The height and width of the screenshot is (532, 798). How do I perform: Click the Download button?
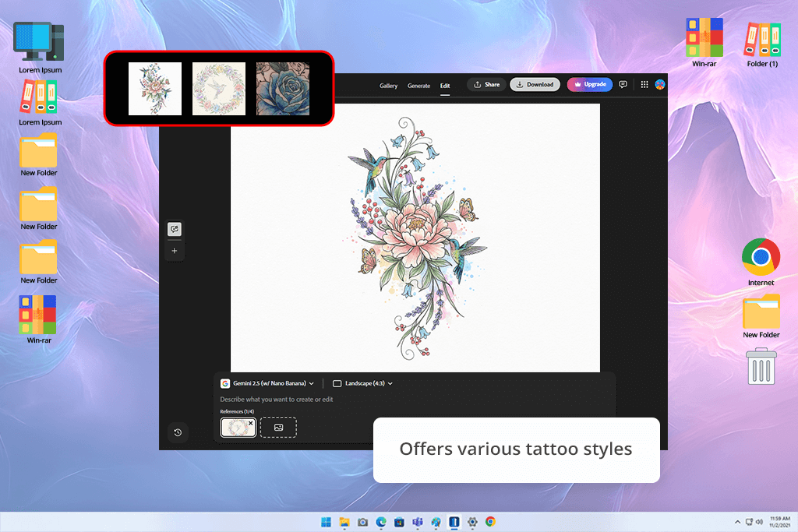[x=535, y=84]
